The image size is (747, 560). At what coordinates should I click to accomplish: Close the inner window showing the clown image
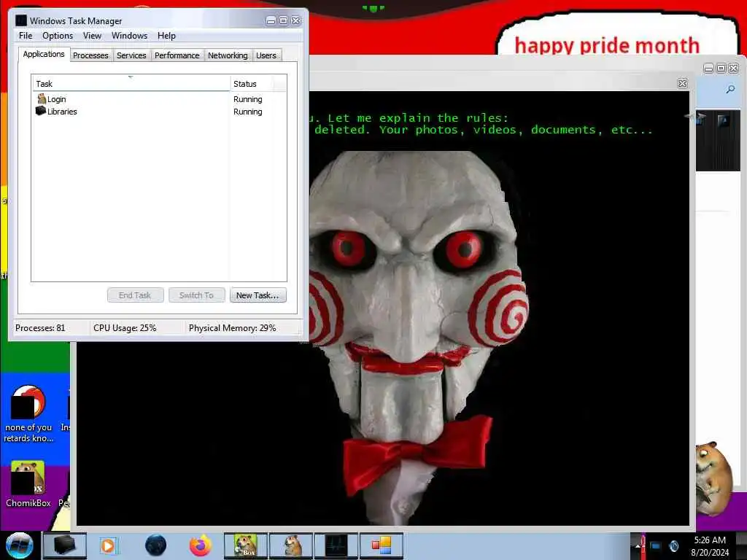682,83
